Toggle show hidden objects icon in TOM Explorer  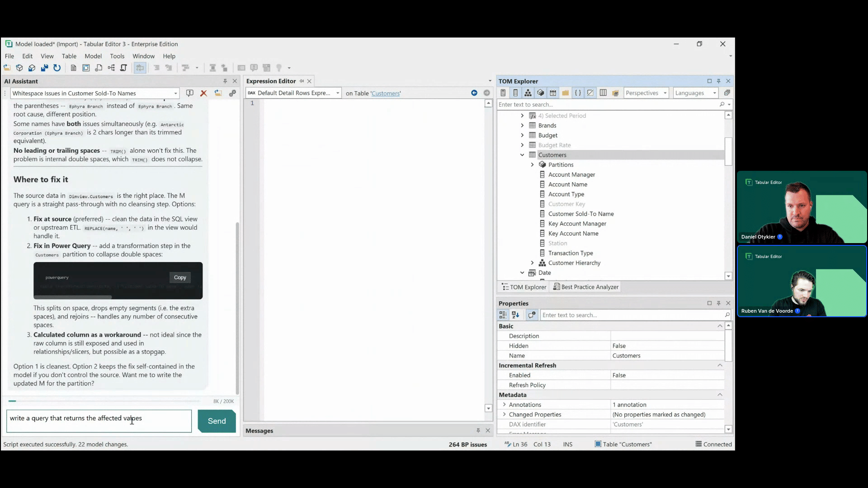tap(590, 93)
